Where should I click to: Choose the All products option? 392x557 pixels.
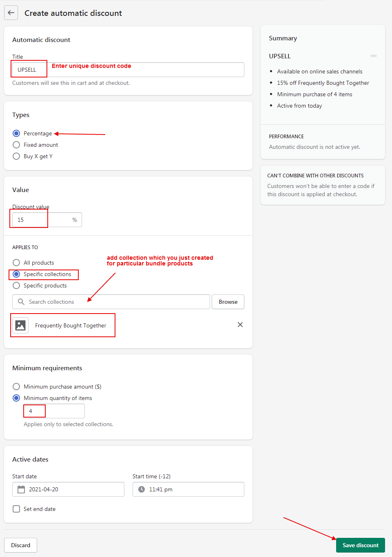coord(16,263)
